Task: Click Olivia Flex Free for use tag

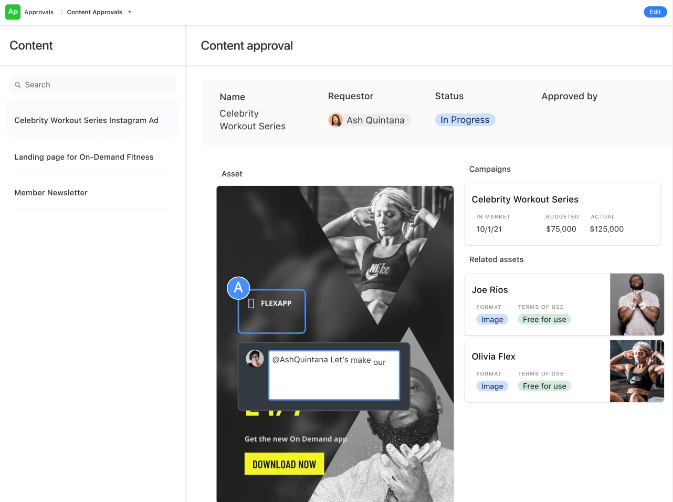Action: click(544, 386)
